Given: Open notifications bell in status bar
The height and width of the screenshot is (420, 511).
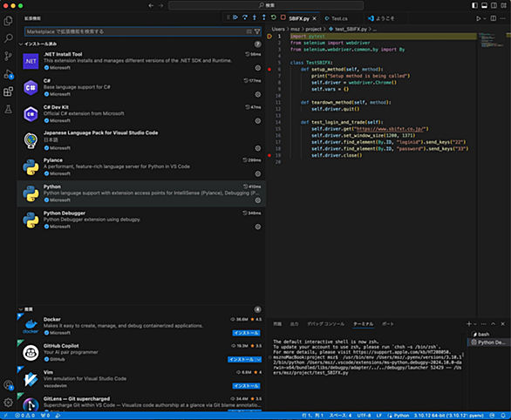Looking at the screenshot, I should pos(503,416).
